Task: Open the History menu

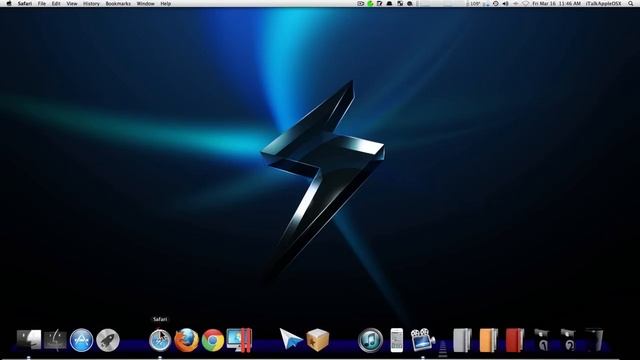Action: click(91, 4)
